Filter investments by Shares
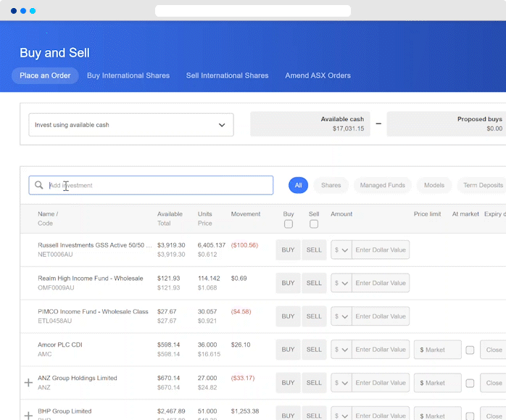The image size is (506, 420). point(331,185)
